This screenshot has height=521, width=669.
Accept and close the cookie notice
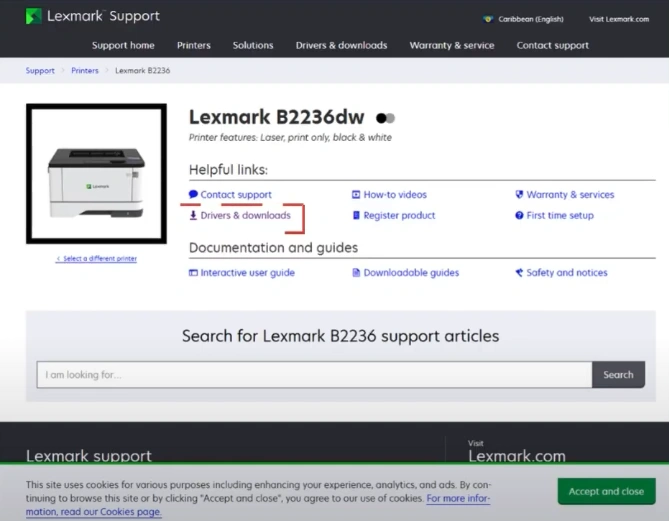coord(606,491)
